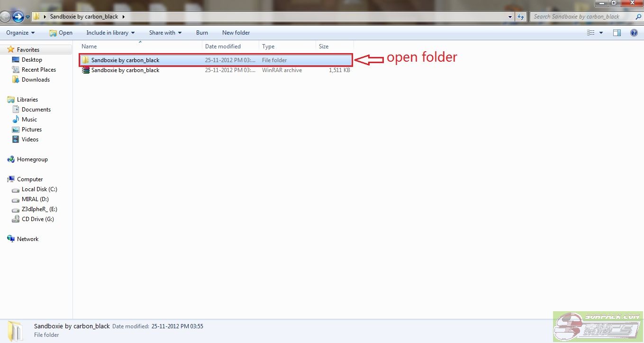Screen dimensions: 644x343
Task: Click the Help question mark icon
Action: tap(634, 33)
